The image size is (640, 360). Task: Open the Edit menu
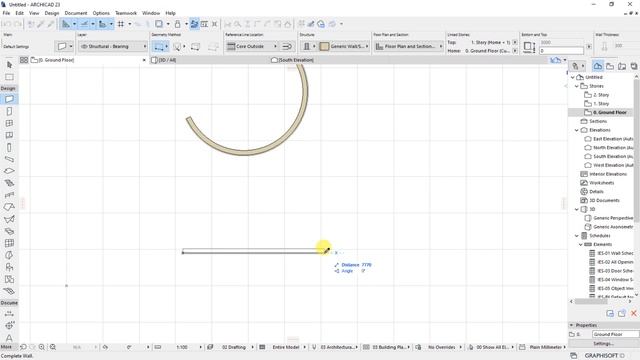[20, 13]
